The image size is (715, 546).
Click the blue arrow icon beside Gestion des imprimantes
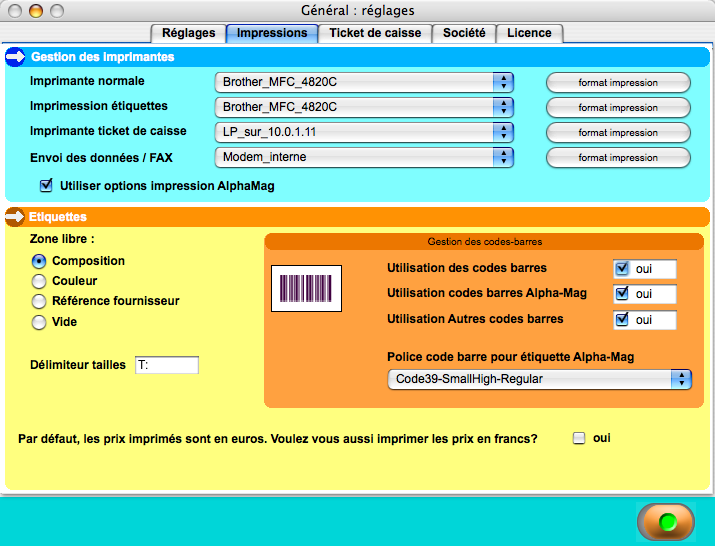(15, 57)
